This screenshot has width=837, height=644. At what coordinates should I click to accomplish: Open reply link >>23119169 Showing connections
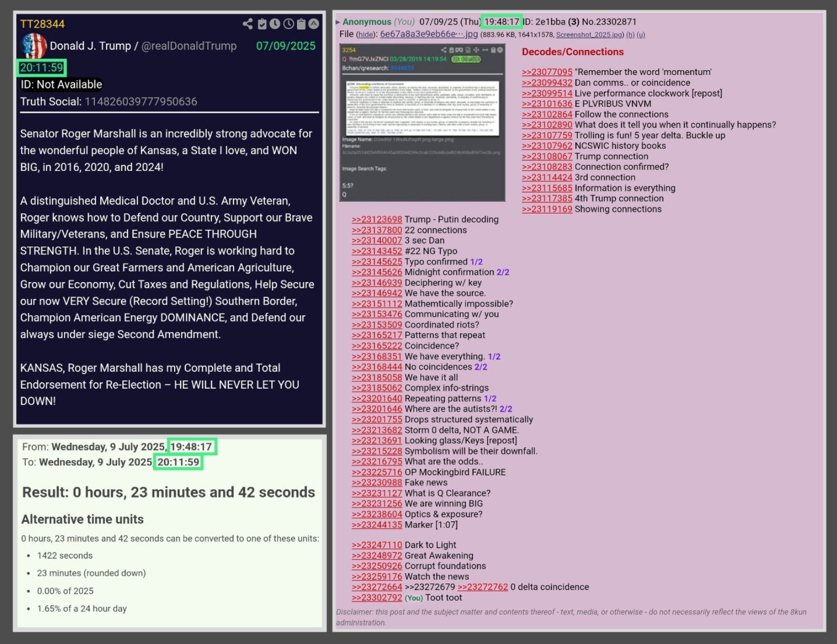(x=547, y=209)
